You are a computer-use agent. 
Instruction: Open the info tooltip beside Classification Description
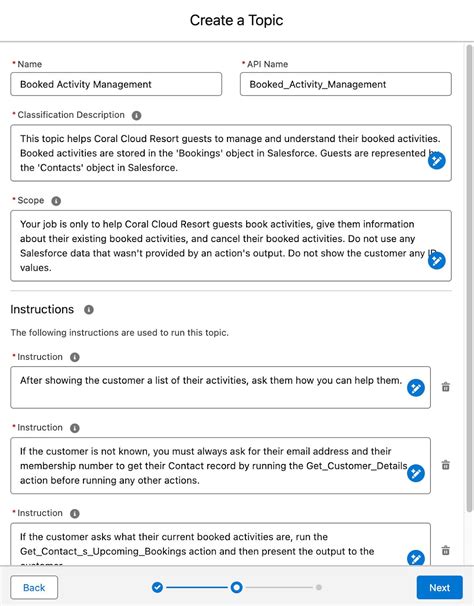[136, 116]
